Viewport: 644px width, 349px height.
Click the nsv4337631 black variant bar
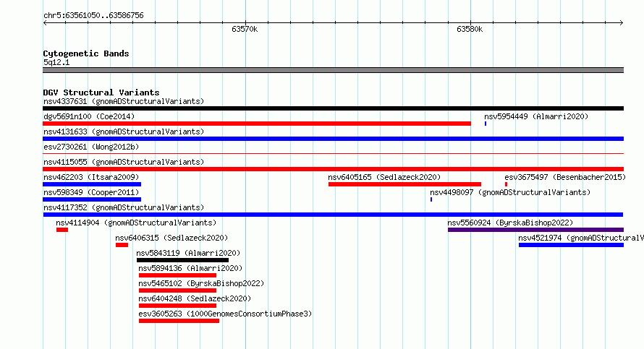coord(333,108)
